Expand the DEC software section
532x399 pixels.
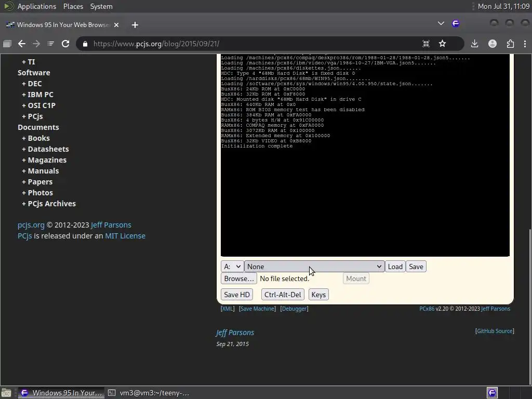click(x=32, y=84)
